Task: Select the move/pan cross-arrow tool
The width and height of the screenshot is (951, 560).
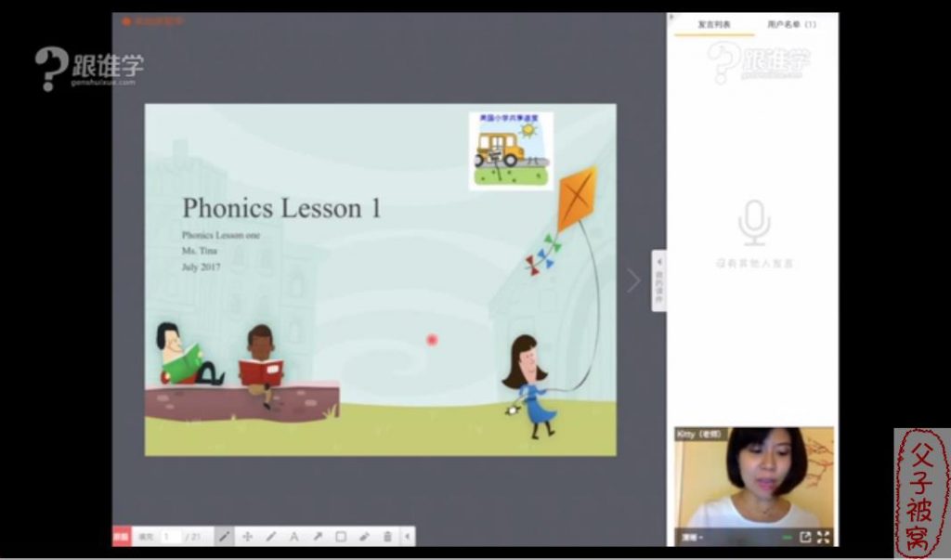Action: [248, 537]
